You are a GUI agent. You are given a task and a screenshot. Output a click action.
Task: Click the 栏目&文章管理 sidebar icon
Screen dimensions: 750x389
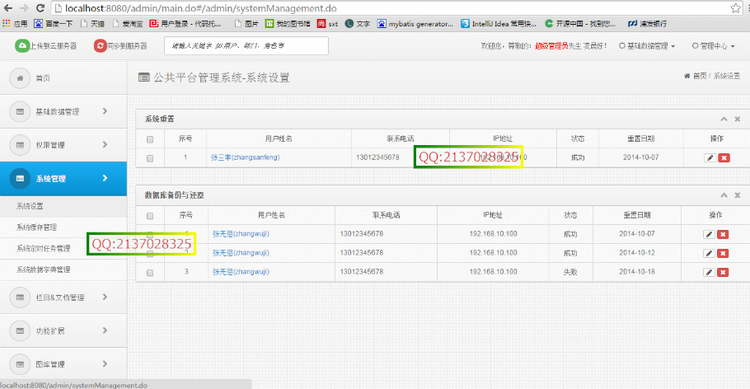click(x=20, y=297)
